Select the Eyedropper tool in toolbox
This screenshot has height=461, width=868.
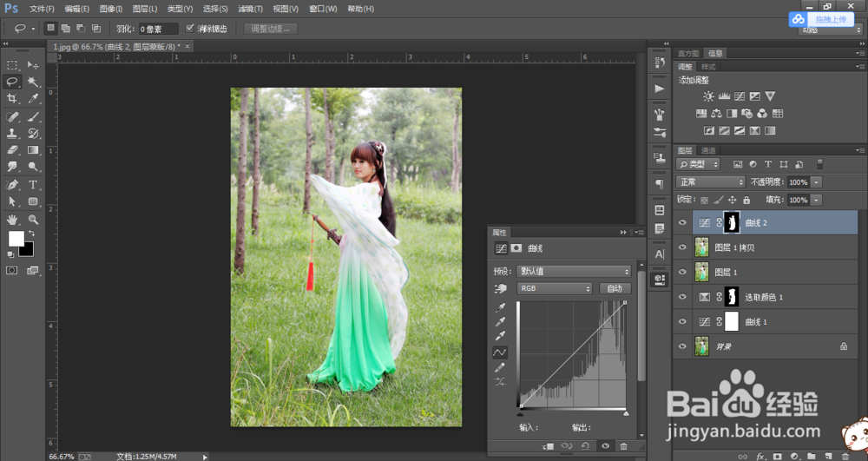33,98
